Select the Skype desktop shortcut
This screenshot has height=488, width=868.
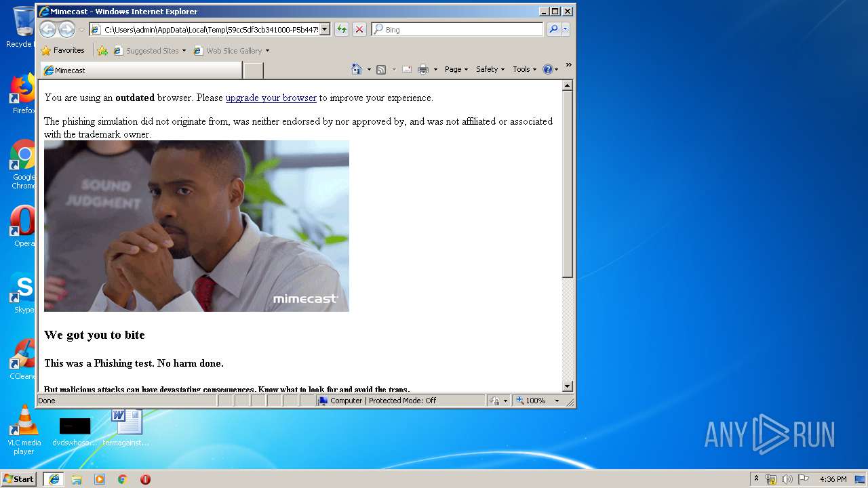[23, 293]
